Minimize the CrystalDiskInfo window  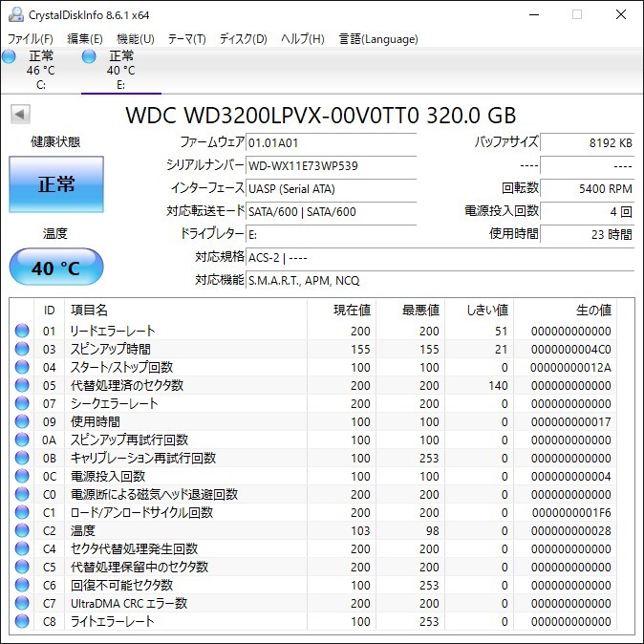pos(534,14)
